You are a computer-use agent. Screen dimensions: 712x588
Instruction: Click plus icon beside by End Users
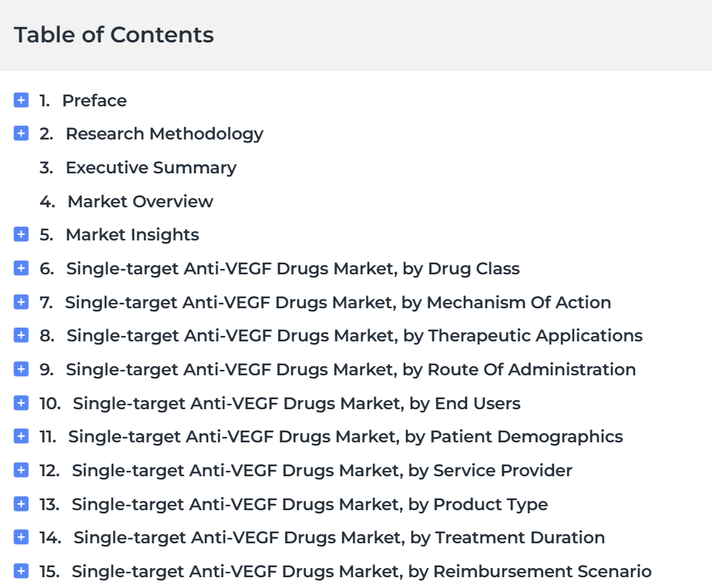point(21,403)
